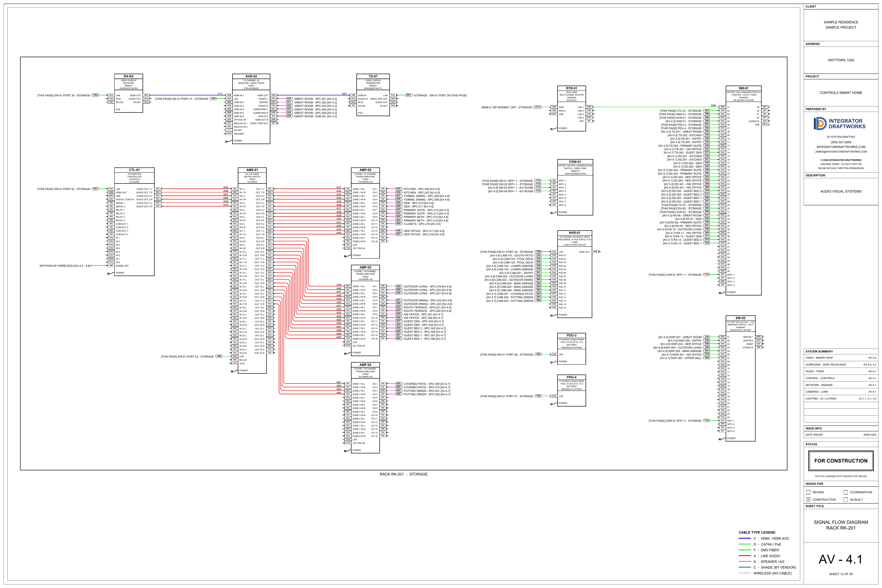Click the DATE ISSUED 2026/10/03 row
The width and height of the screenshot is (882, 588).
(x=841, y=435)
